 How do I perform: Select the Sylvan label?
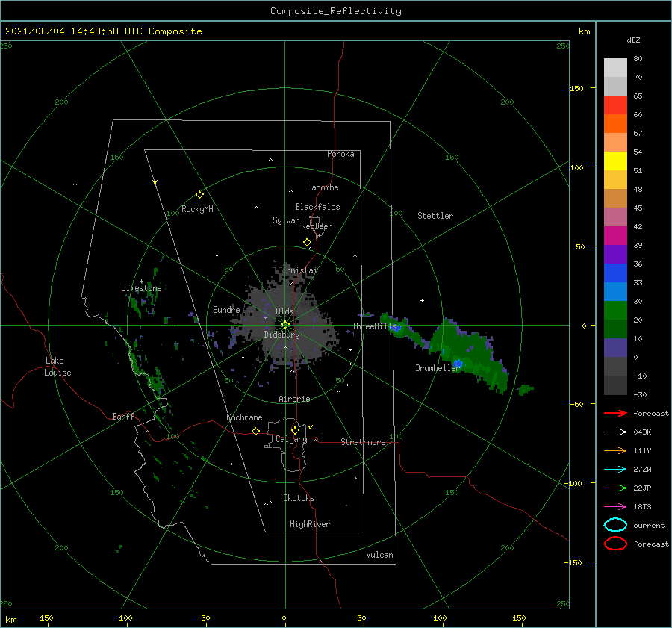coord(286,220)
